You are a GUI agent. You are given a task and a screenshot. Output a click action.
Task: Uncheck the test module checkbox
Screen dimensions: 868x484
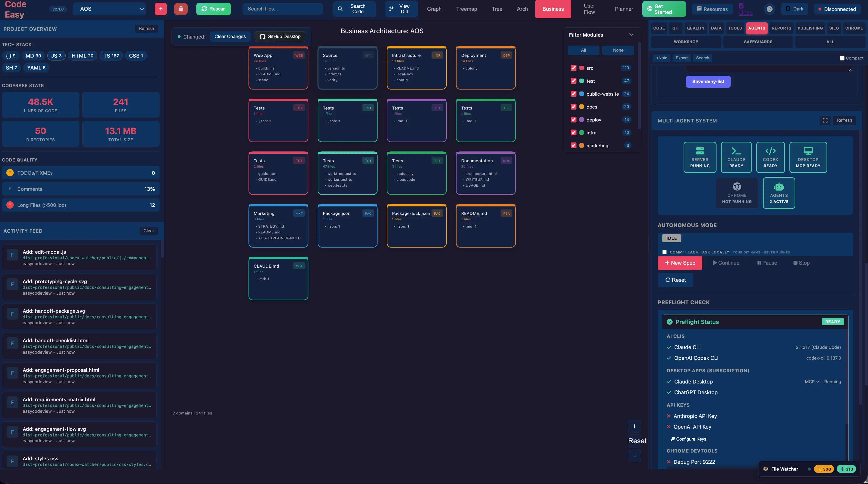click(x=573, y=81)
